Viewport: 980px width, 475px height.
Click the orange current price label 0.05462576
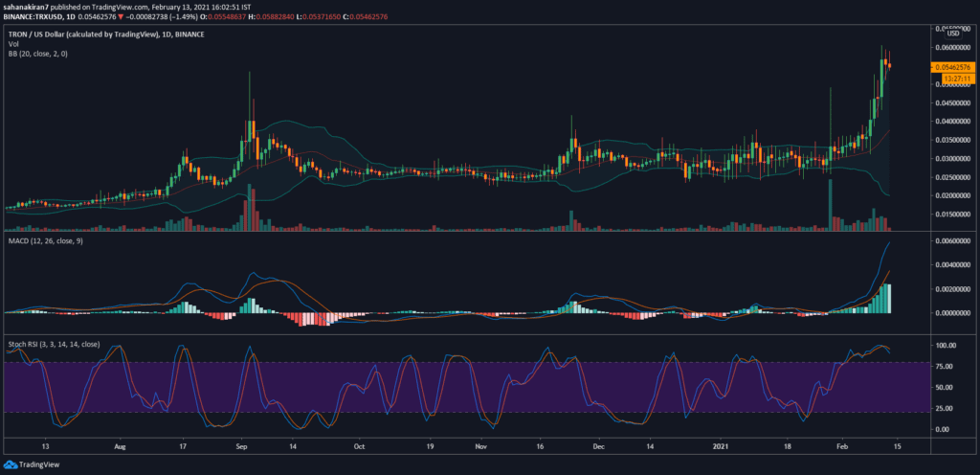pyautogui.click(x=950, y=67)
